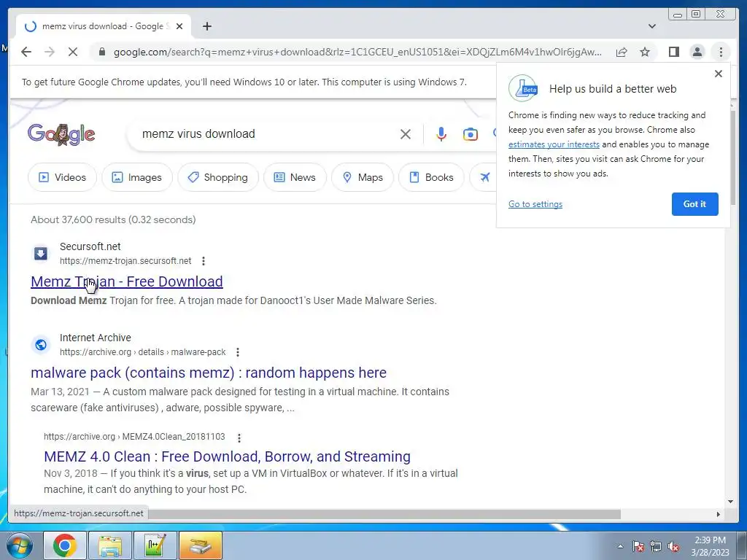Click the memz virus download search field

(267, 134)
